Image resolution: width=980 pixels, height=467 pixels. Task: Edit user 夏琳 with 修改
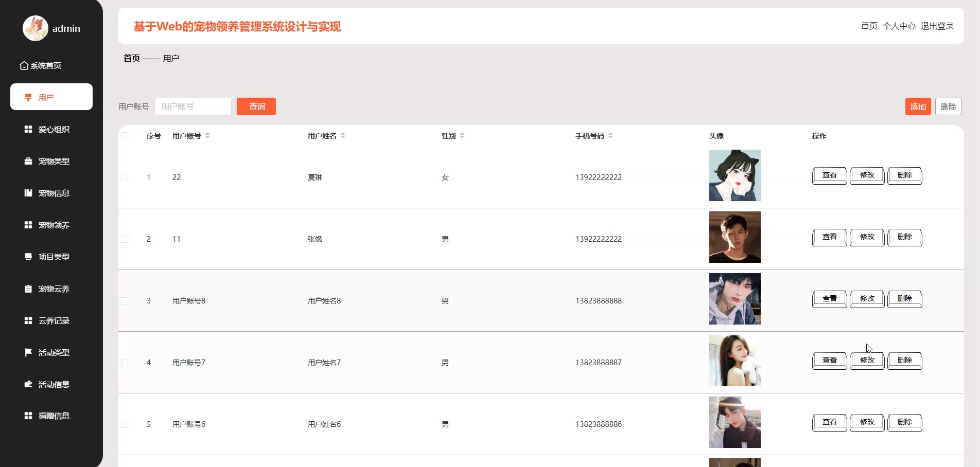tap(867, 175)
